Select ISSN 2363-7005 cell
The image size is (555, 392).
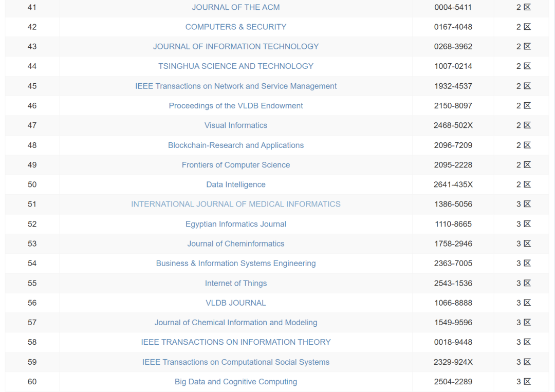point(453,263)
